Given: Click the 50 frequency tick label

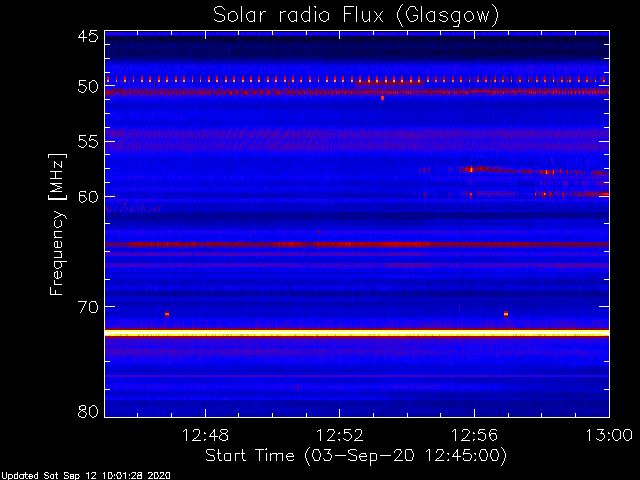Looking at the screenshot, I should tap(88, 87).
